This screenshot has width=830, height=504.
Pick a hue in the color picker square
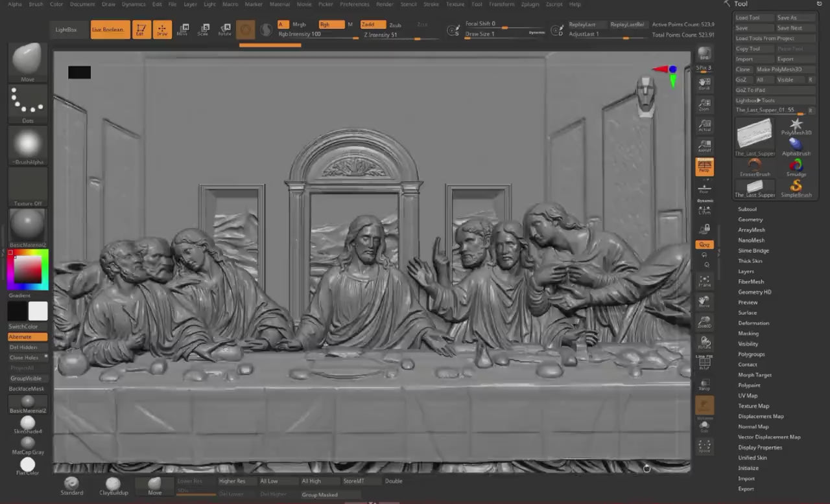pyautogui.click(x=27, y=270)
